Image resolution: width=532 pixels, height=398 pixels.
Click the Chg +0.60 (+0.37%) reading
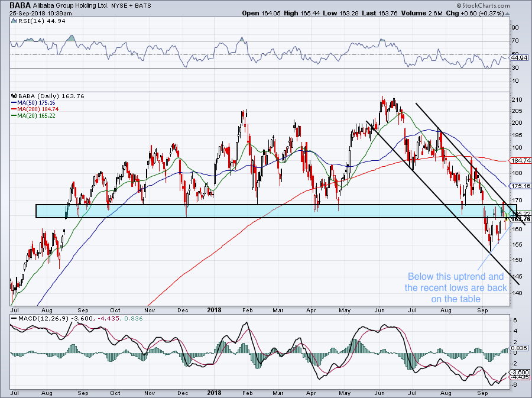(475, 13)
